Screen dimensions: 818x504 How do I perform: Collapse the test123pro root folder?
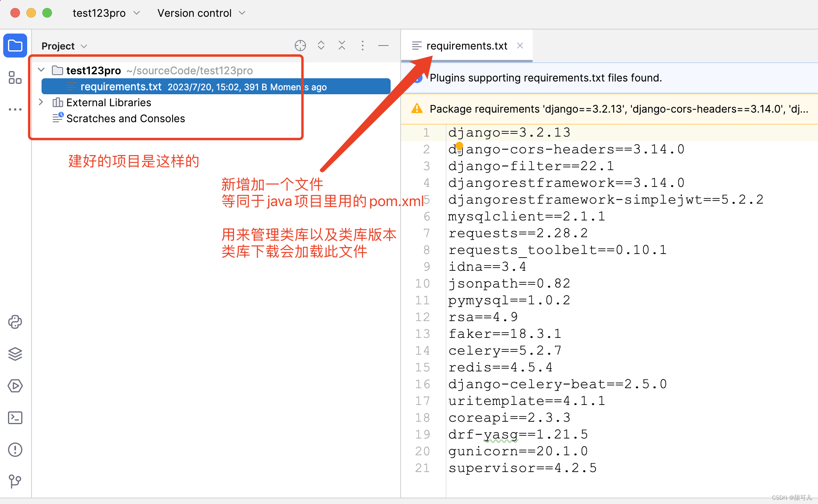tap(41, 70)
